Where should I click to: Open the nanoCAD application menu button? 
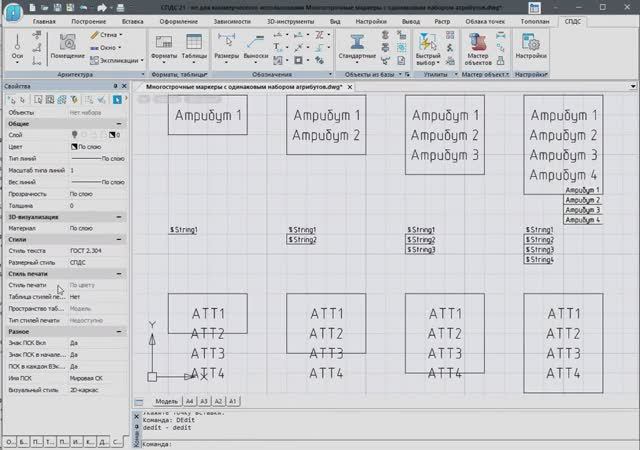13,12
